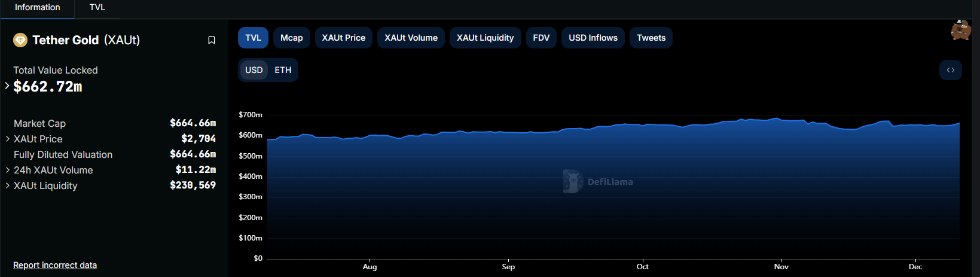Click the Sep label on chart axis
980x277 pixels.
[x=508, y=267]
